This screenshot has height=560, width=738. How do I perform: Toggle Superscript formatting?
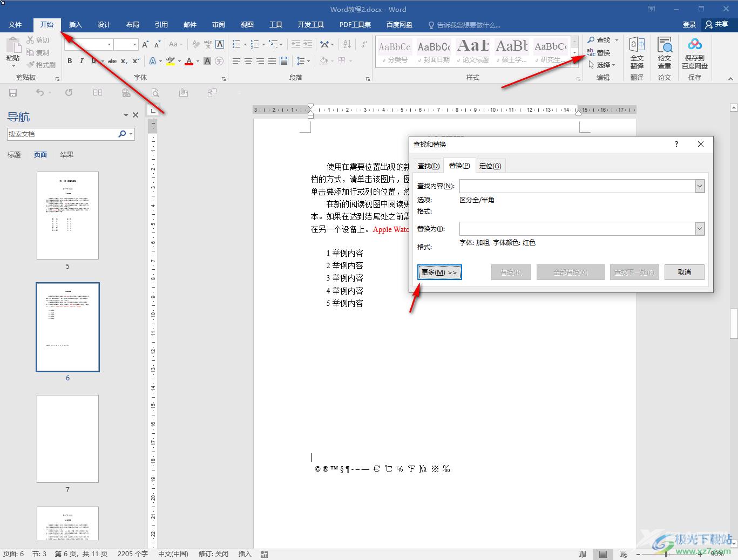136,61
